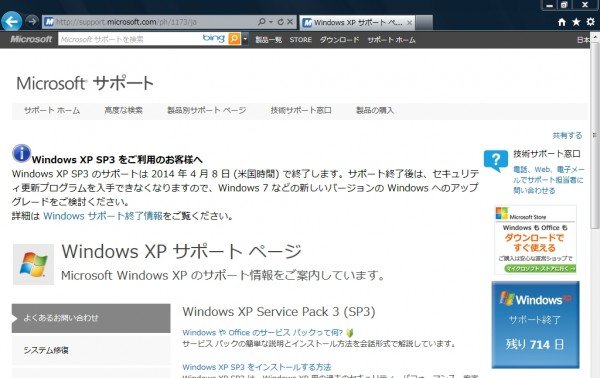This screenshot has height=378, width=600.
Task: Open the Tools gear icon
Action: pyautogui.click(x=590, y=22)
